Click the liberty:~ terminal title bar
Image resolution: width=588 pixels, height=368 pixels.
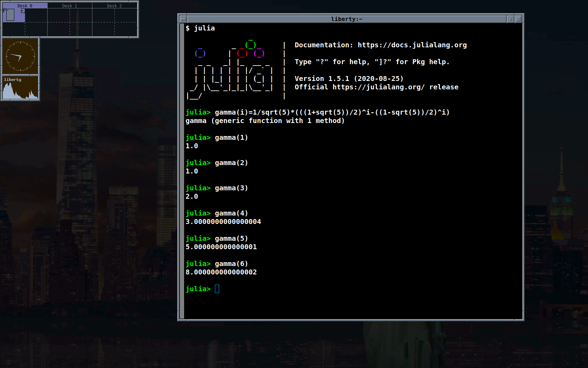click(x=346, y=19)
